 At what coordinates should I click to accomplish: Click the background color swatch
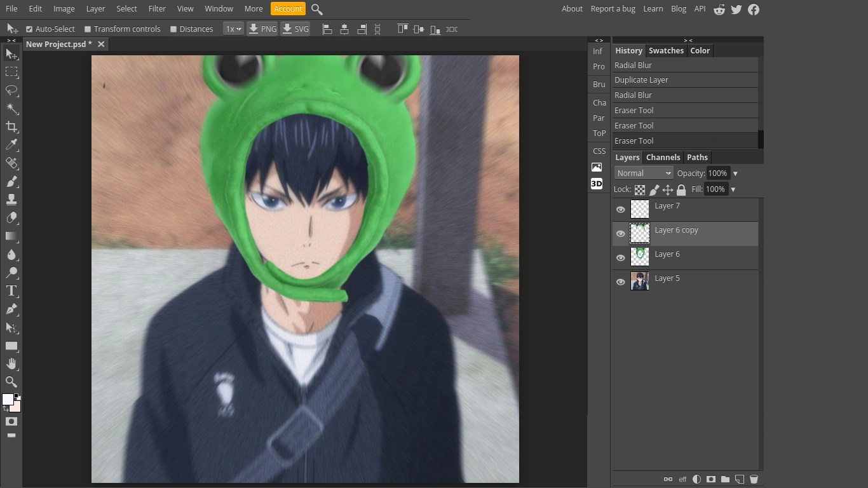click(x=16, y=407)
